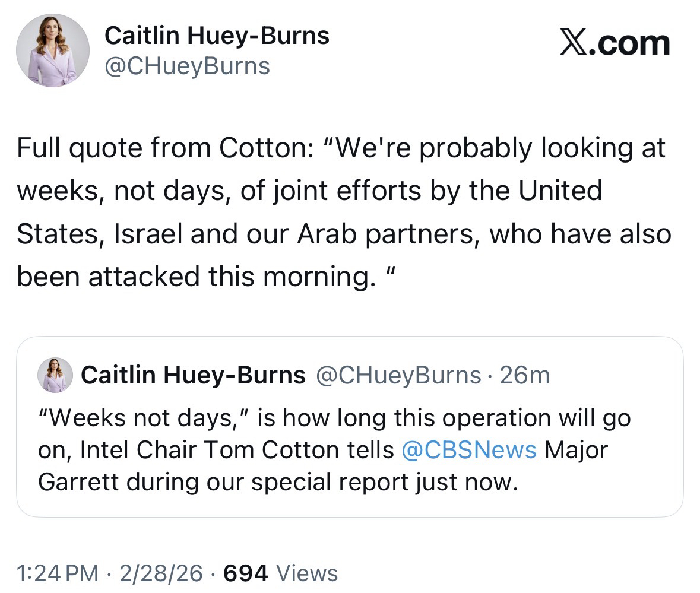The image size is (700, 593).
Task: Click Caitlin Huey-Burns' large profile avatar
Action: (53, 50)
